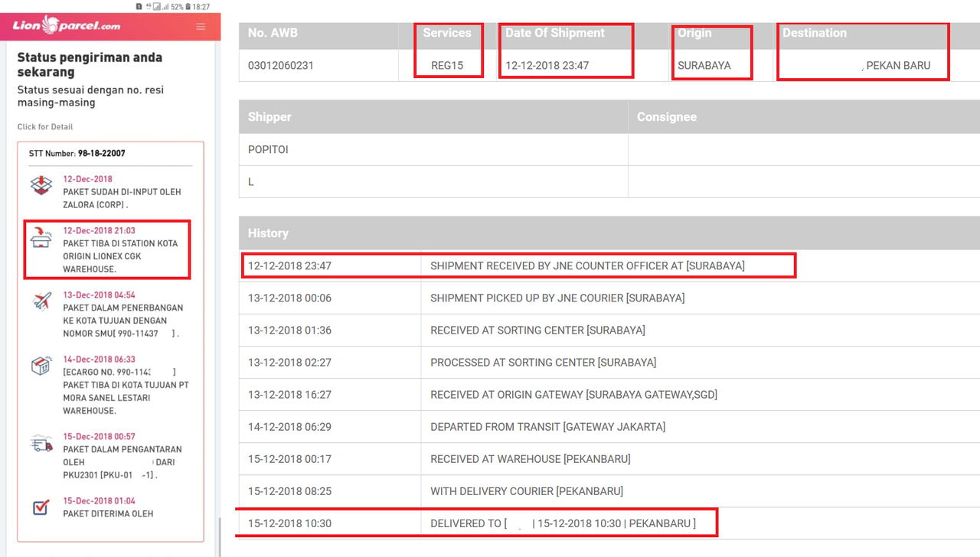Click the History section header
980x557 pixels.
click(x=268, y=233)
